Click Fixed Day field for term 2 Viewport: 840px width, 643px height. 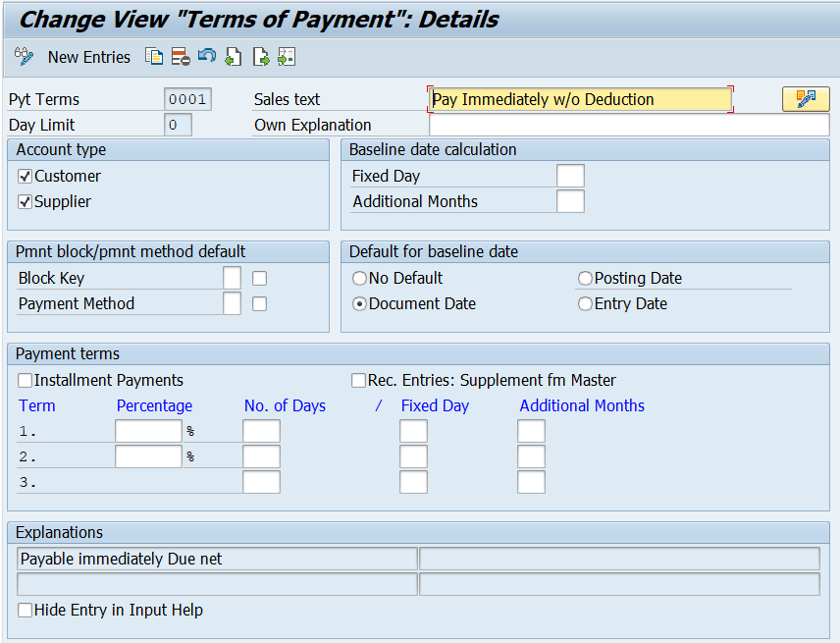click(413, 457)
